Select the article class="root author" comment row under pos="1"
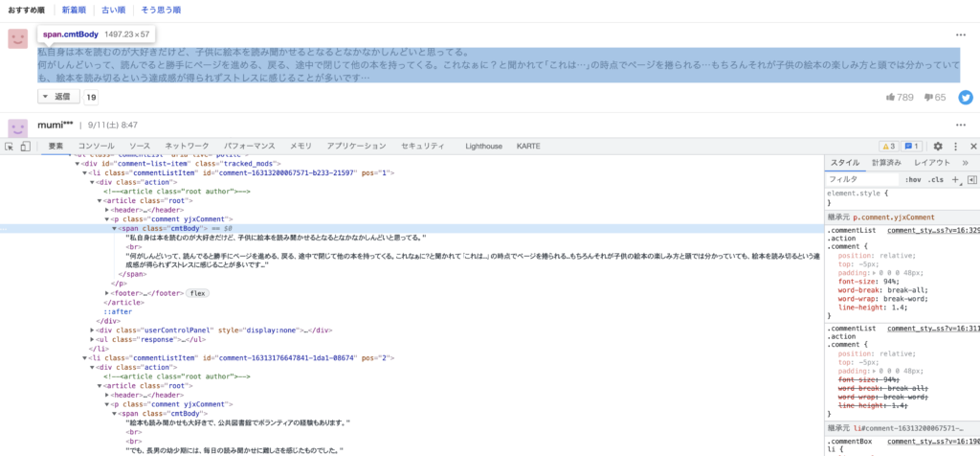The width and height of the screenshot is (980, 456). [177, 192]
